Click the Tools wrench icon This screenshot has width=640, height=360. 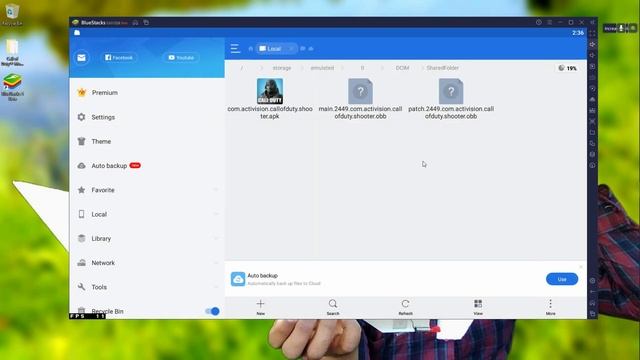(x=82, y=287)
